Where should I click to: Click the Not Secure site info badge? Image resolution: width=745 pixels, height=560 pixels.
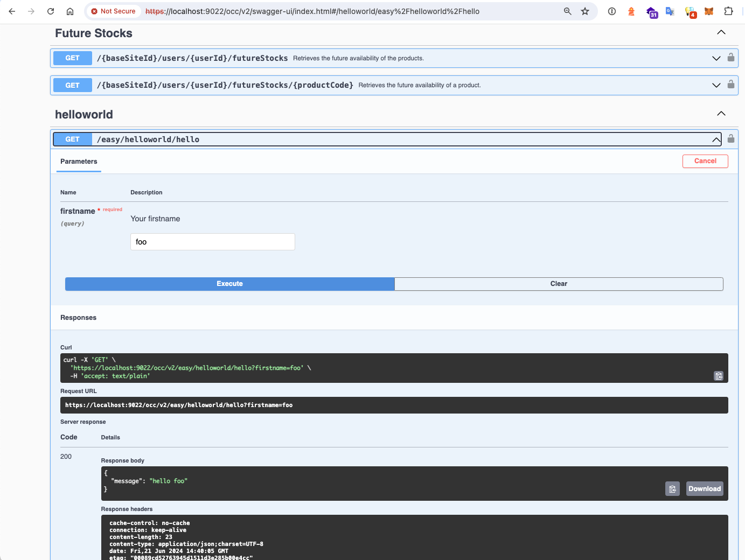(x=114, y=11)
